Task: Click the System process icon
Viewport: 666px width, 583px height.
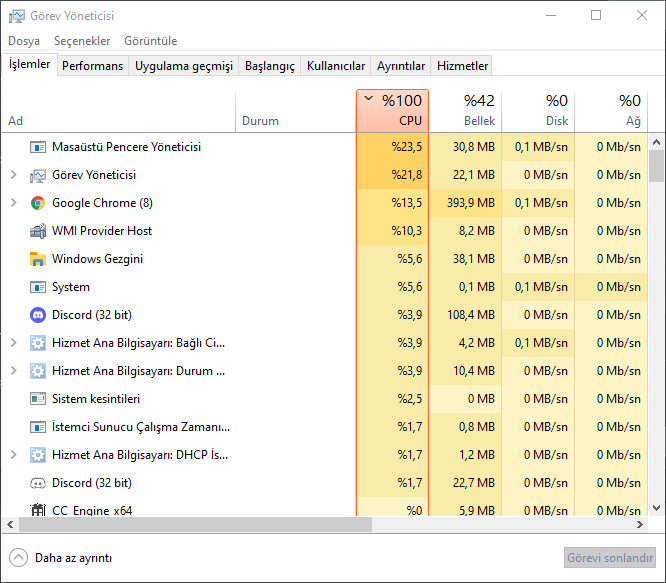Action: coord(38,287)
